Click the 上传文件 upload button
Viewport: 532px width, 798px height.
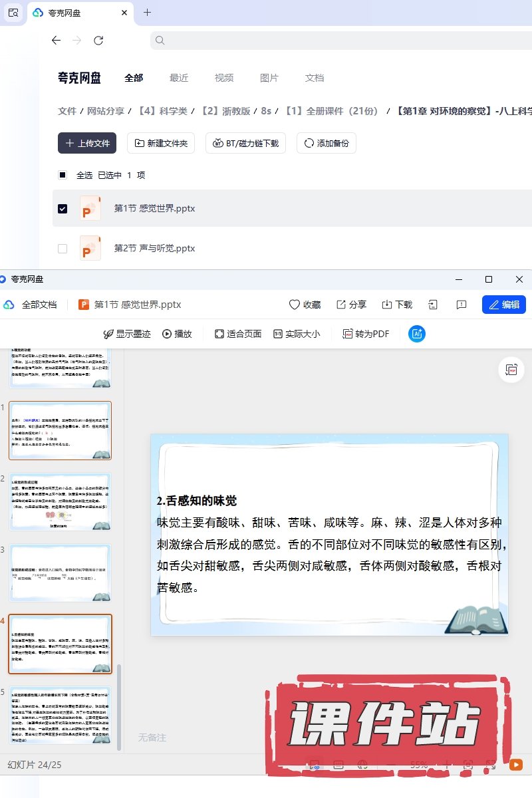point(87,143)
